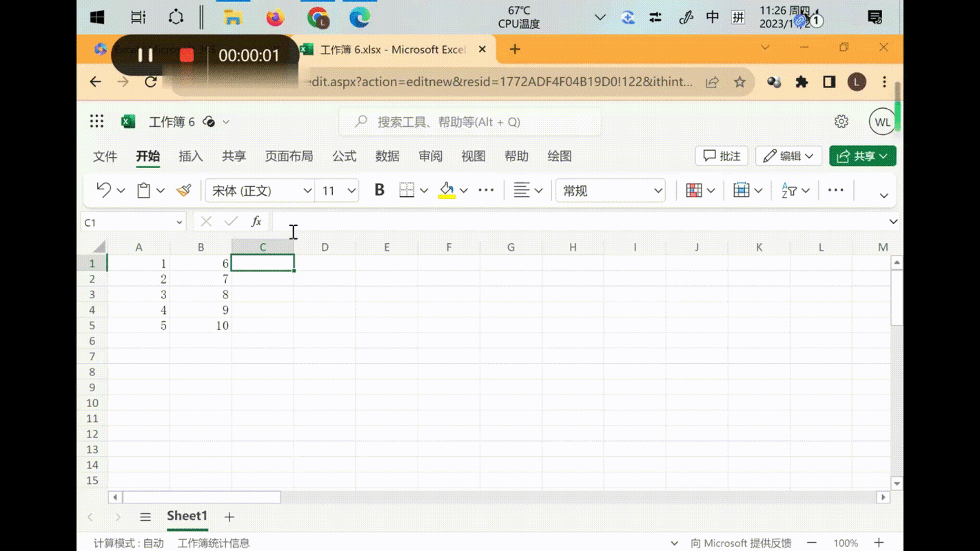The image size is (980, 551).
Task: Click 工作簿统计信息 in status bar
Action: pos(214,543)
